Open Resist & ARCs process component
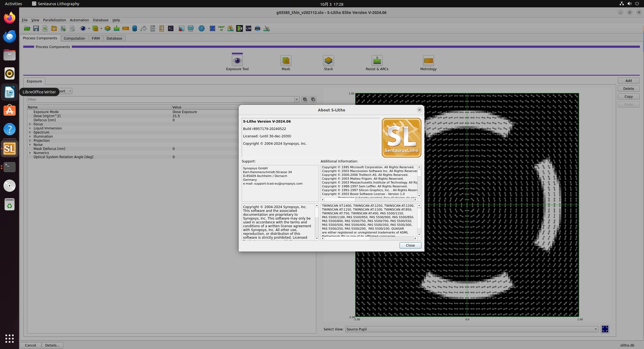 pos(377,63)
